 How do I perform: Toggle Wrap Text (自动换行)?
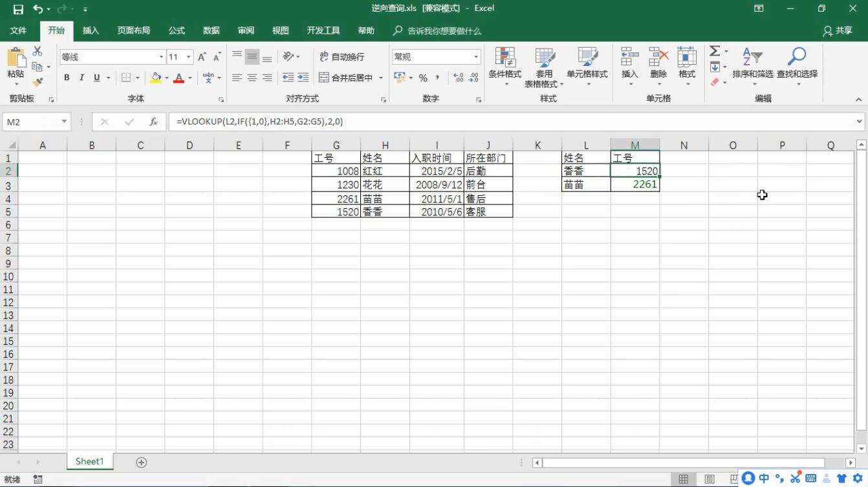click(342, 57)
